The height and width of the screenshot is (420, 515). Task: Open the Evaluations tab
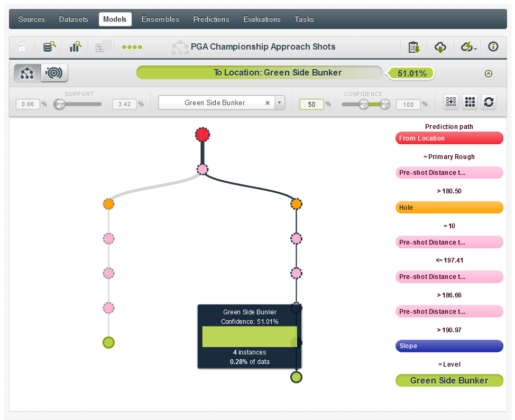[x=262, y=19]
